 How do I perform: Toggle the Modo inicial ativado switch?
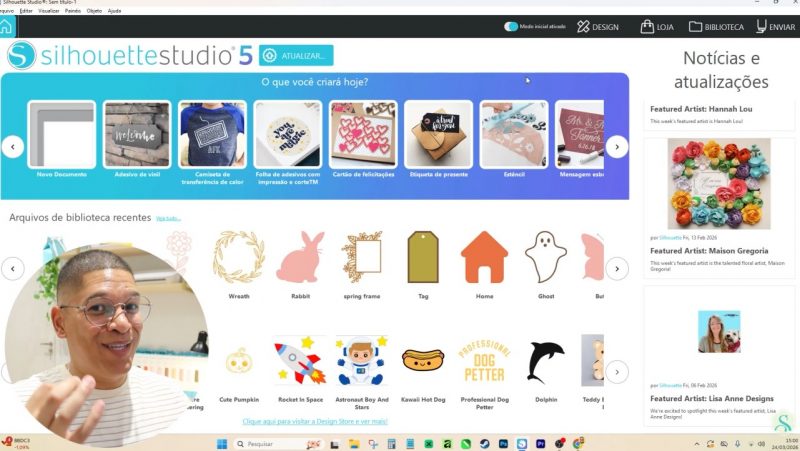(x=511, y=27)
